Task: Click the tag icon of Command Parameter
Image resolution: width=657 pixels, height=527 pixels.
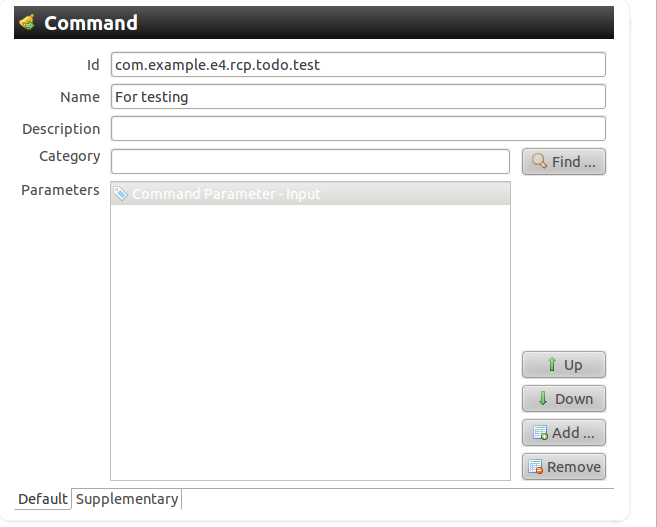Action: click(120, 194)
